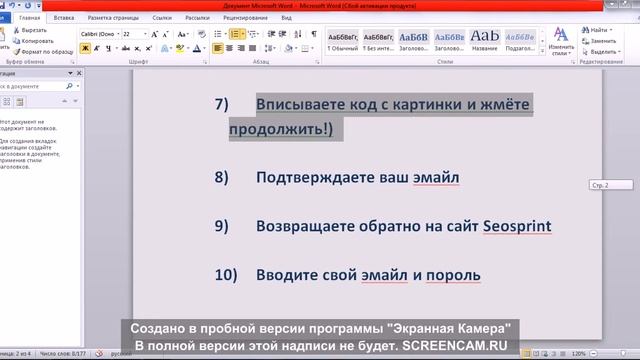Screen dimensions: 640x360
Task: Decrease paragraph indent
Action: (271, 34)
